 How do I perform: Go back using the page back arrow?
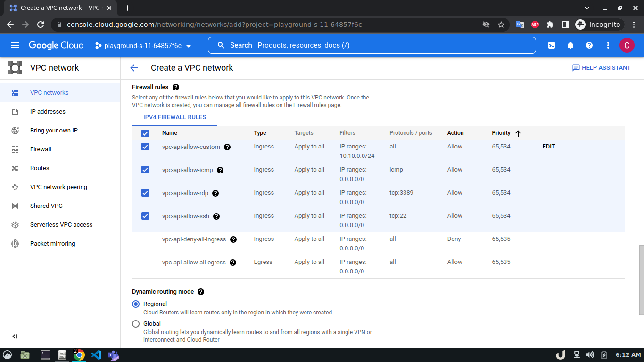click(x=134, y=68)
